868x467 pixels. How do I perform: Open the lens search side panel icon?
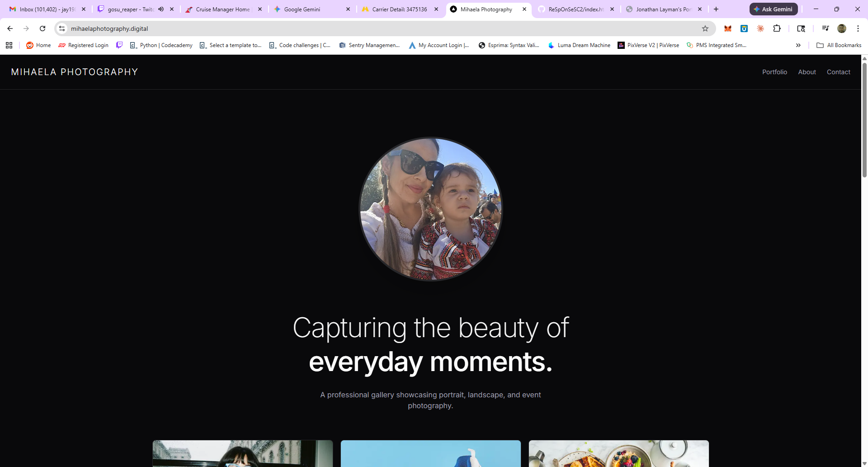tap(801, 29)
